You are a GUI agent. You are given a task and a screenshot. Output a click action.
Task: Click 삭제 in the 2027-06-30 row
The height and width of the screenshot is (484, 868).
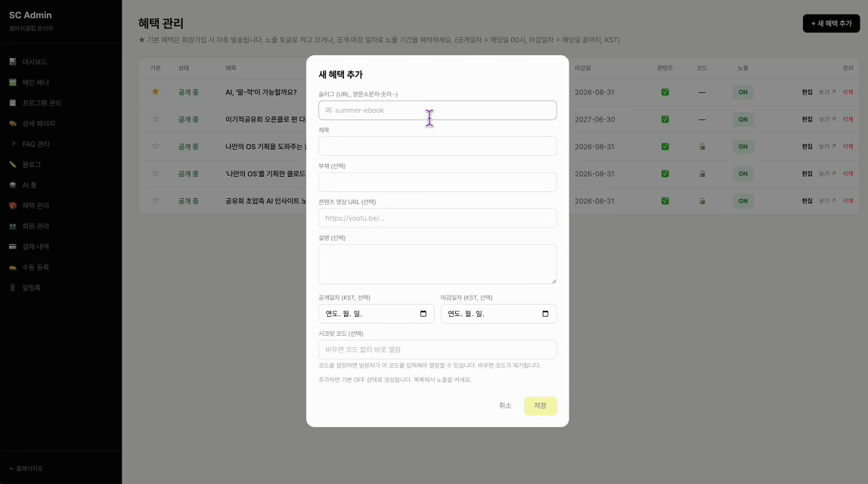click(848, 119)
